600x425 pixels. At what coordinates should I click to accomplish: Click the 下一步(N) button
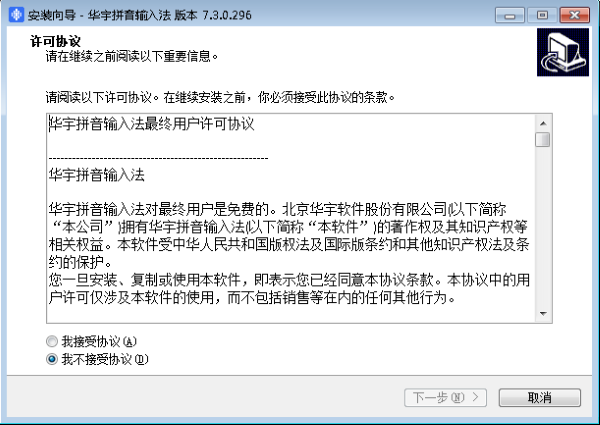point(445,397)
